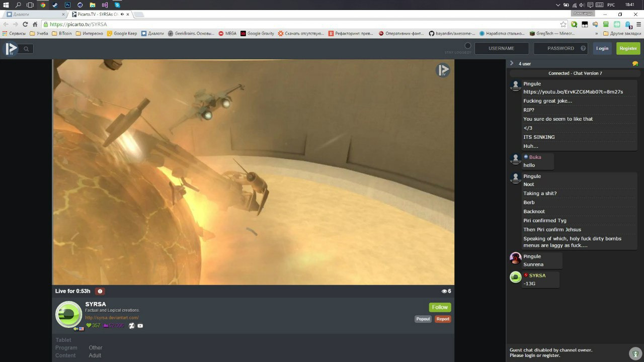Viewport: 644px width, 362px height.
Task: Click the blue ghost extension icon with the 3 badge
Action: 628,24
